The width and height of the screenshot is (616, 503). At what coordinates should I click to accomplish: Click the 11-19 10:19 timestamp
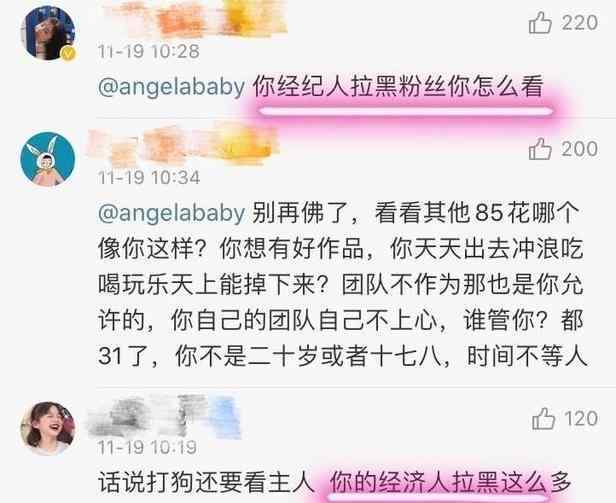tap(147, 447)
